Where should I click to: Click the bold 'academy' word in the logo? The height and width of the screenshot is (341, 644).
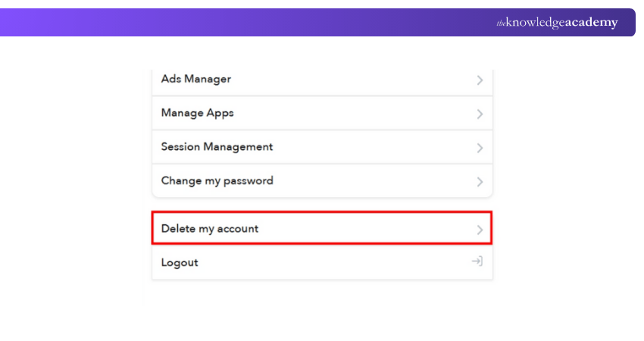592,23
